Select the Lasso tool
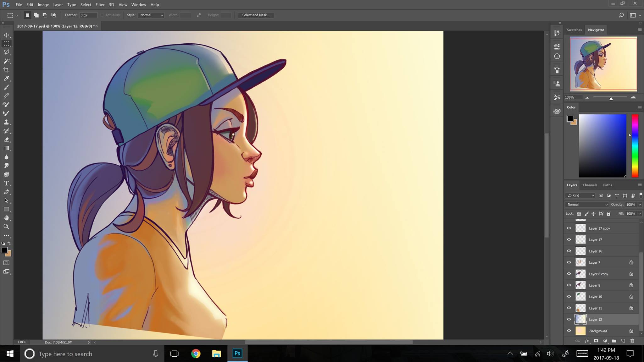 click(x=6, y=52)
